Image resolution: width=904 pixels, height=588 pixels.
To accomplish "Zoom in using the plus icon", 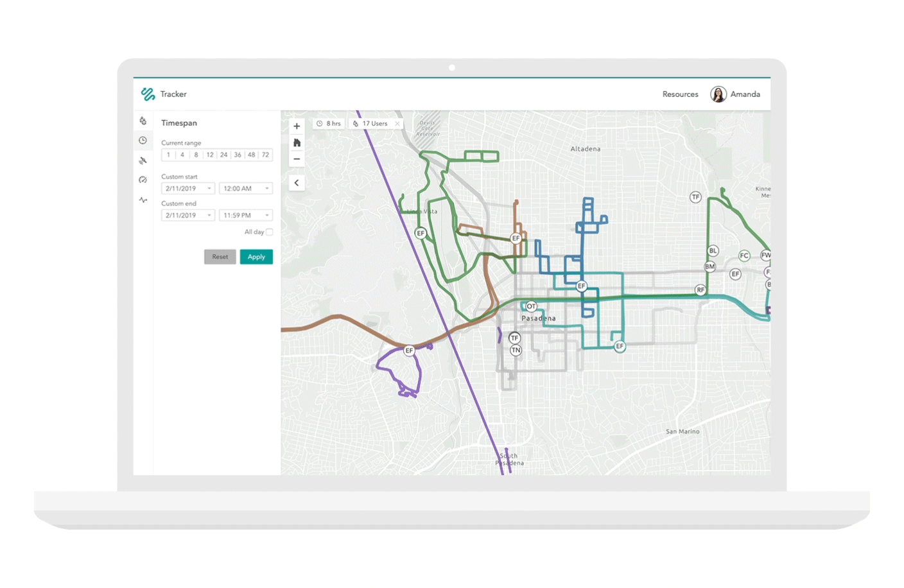I will coord(297,126).
